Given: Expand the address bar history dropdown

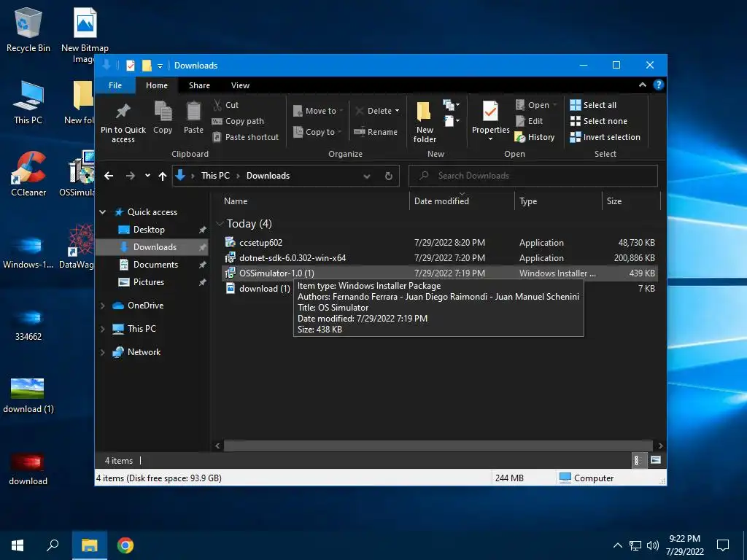Looking at the screenshot, I should tap(367, 176).
